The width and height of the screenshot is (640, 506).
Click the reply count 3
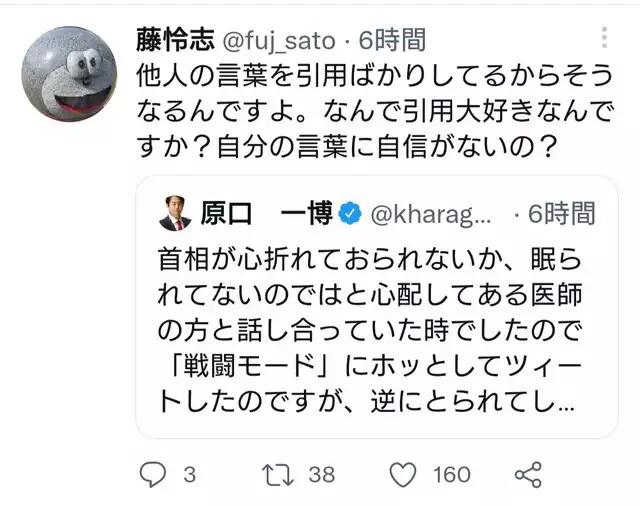coord(189,474)
